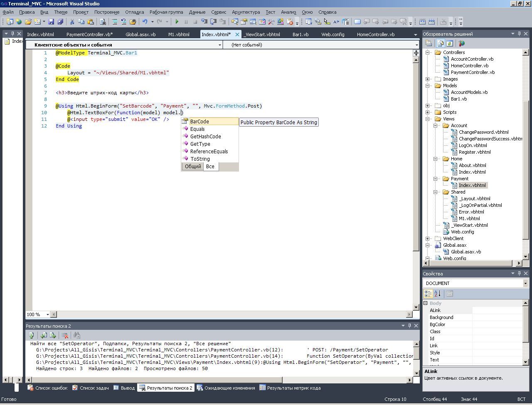Image resolution: width=532 pixels, height=405 pixels.
Task: Click Refresh icon in Solution Explorer toolbar
Action: (x=450, y=43)
